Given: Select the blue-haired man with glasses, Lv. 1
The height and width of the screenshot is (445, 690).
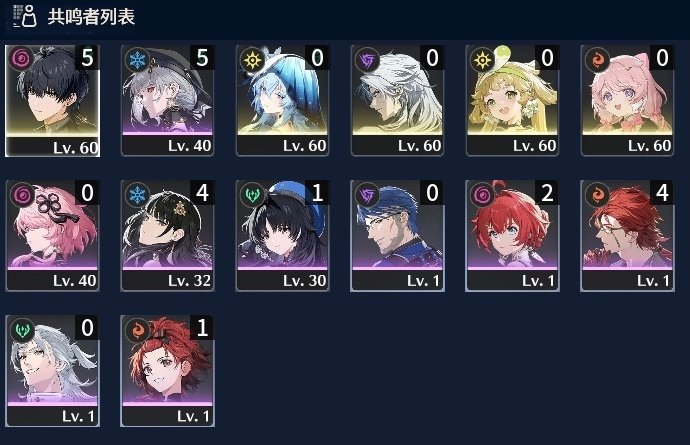Looking at the screenshot, I should (x=397, y=236).
